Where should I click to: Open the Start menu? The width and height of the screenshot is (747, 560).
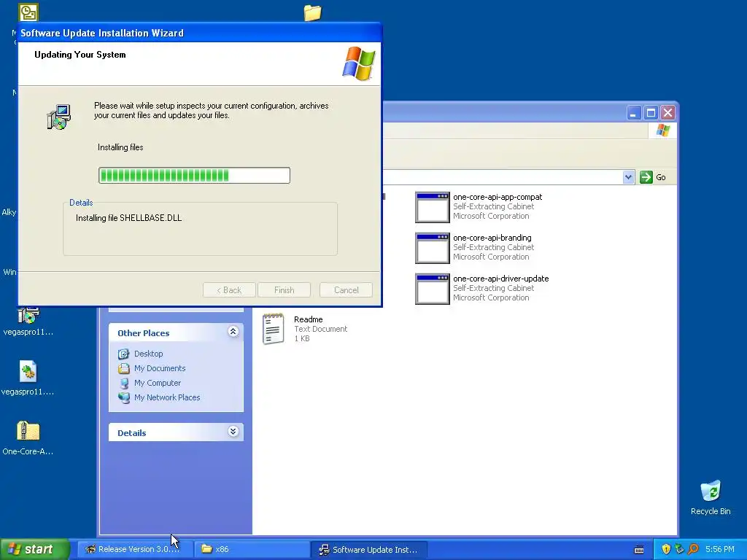tap(35, 549)
